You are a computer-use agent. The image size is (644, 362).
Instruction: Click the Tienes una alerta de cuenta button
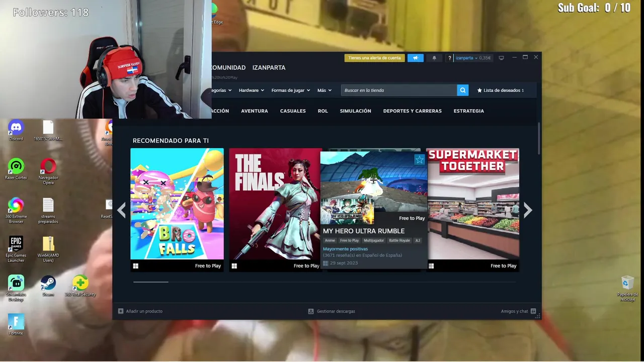pyautogui.click(x=374, y=58)
